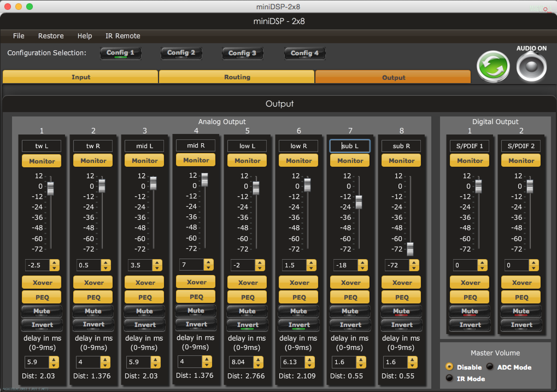Viewport: 557px width, 392px height.
Task: Toggle Invert on low R channel
Action: (299, 325)
